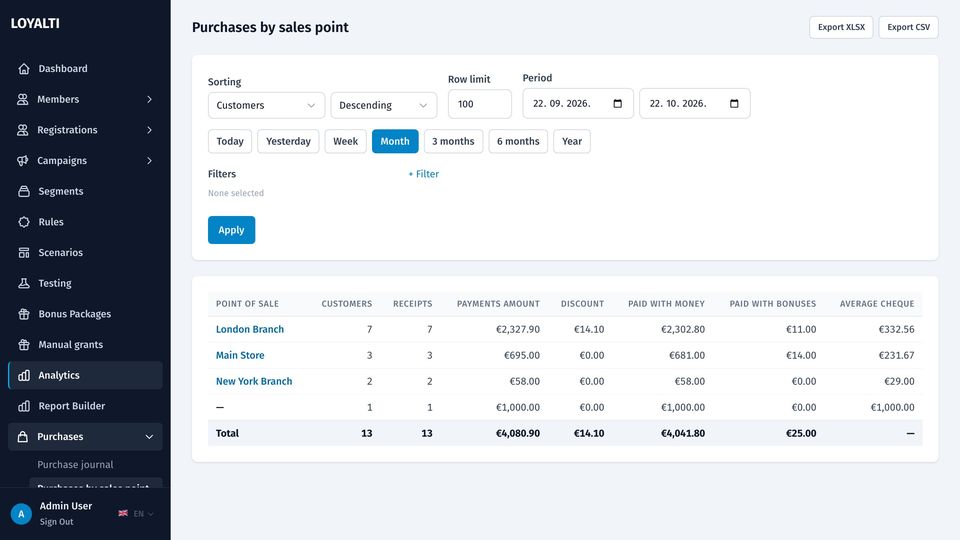Viewport: 960px width, 540px height.
Task: Choose the 3 months period preset
Action: coord(453,141)
